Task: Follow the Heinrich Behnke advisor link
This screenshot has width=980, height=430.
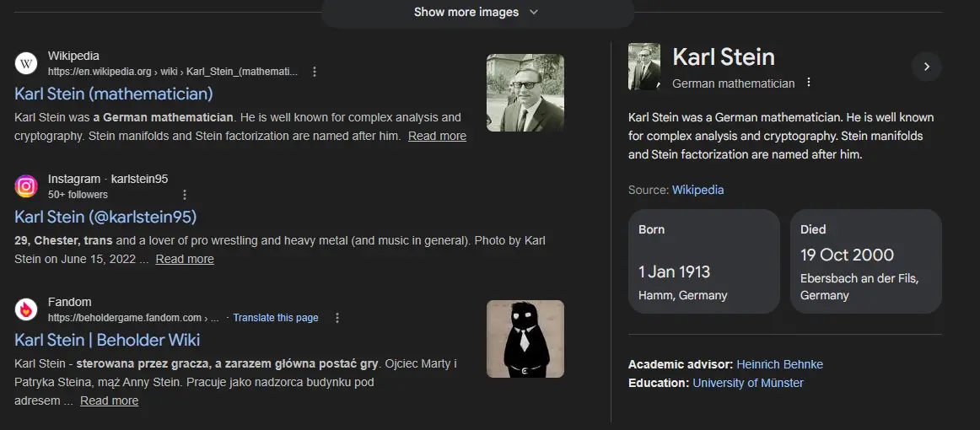Action: [x=779, y=364]
